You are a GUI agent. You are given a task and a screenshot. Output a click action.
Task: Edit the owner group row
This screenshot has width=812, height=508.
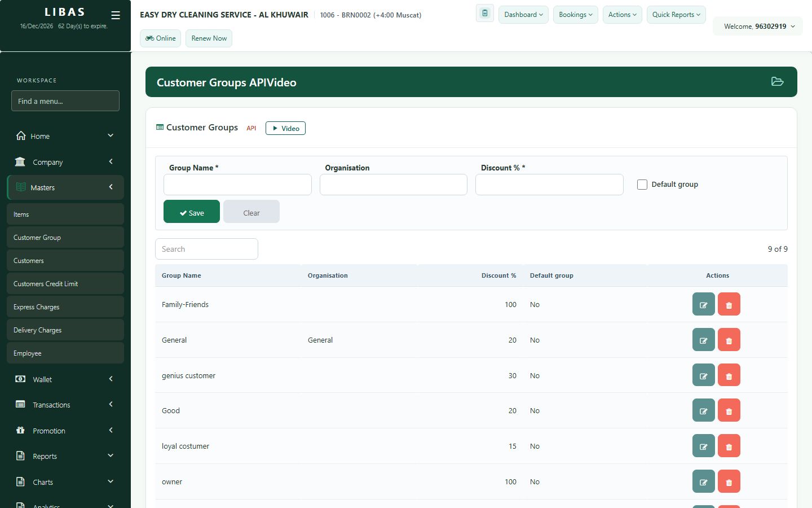coord(703,481)
